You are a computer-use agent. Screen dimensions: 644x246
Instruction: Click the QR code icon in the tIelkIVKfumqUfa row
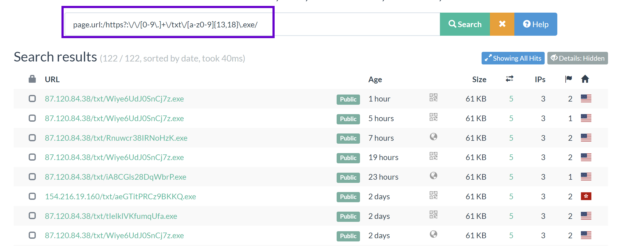(434, 215)
